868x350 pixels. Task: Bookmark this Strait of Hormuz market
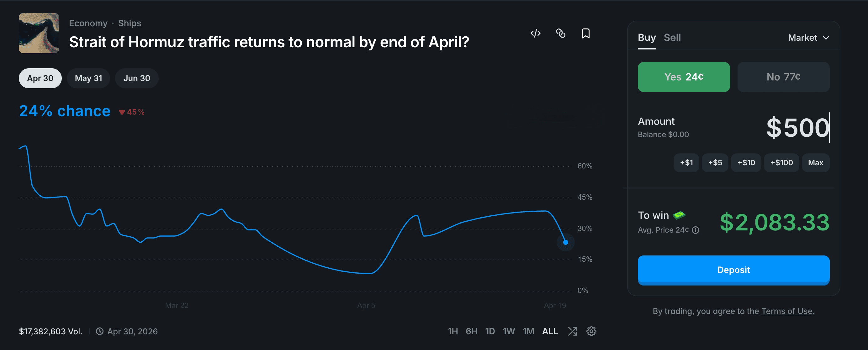click(x=586, y=33)
